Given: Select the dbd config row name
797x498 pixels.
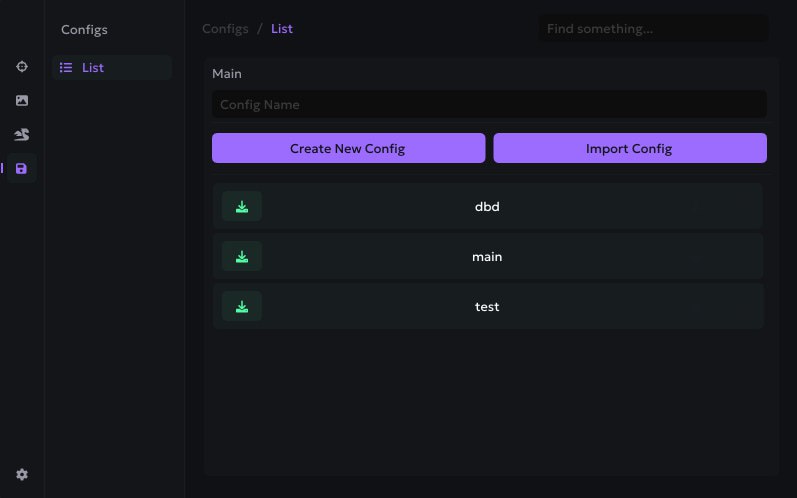Looking at the screenshot, I should [x=487, y=207].
